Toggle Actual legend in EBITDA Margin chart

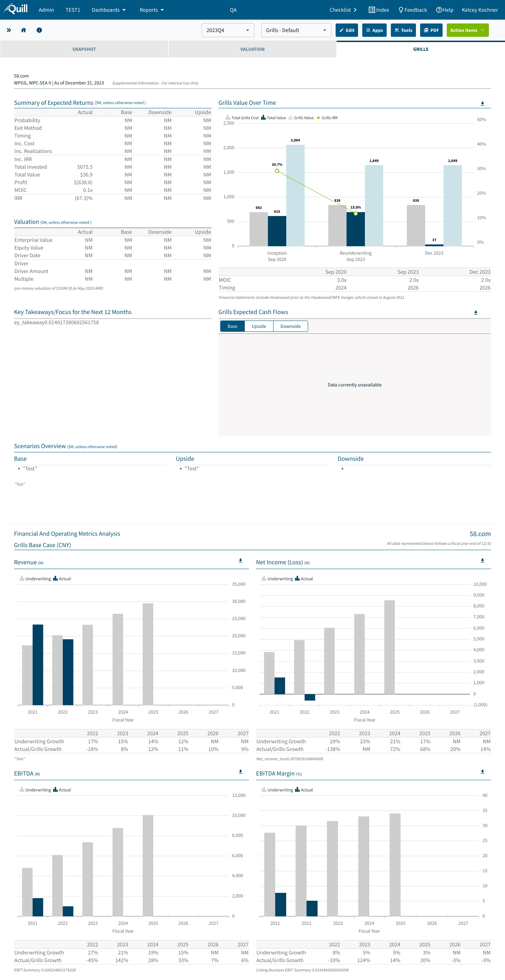[x=304, y=790]
